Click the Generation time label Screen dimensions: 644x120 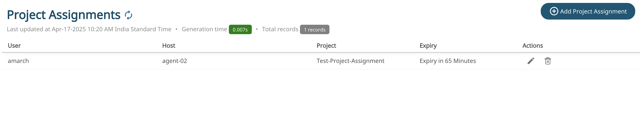pyautogui.click(x=204, y=29)
